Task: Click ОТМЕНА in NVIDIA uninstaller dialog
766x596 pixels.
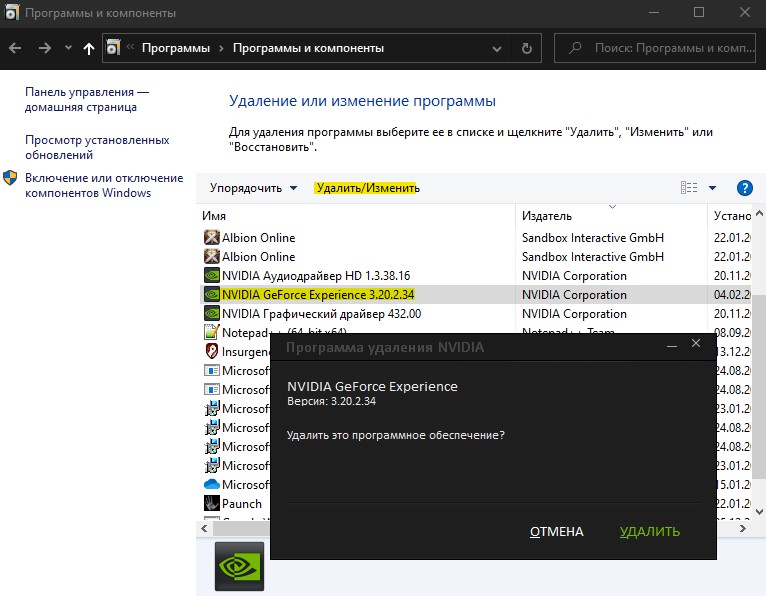Action: pos(556,532)
